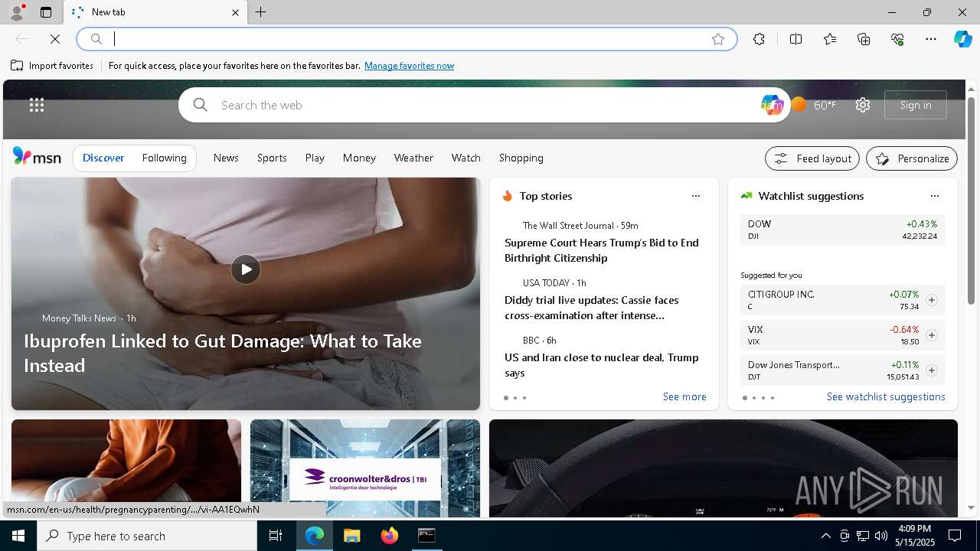Open Copilot icon in search box
Screen dimensions: 980x551
pyautogui.click(x=772, y=105)
